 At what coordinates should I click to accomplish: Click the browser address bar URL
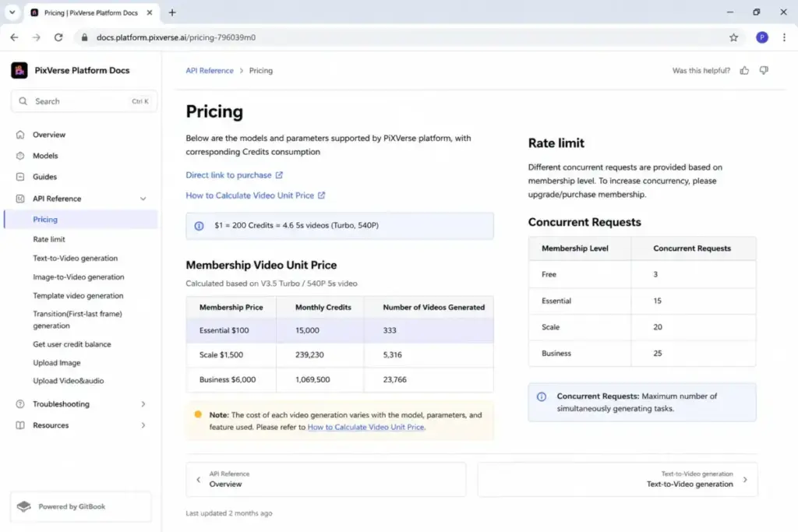[x=176, y=37]
